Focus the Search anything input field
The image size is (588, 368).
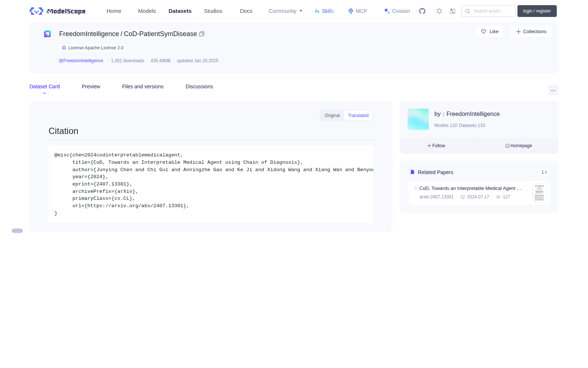tap(488, 11)
